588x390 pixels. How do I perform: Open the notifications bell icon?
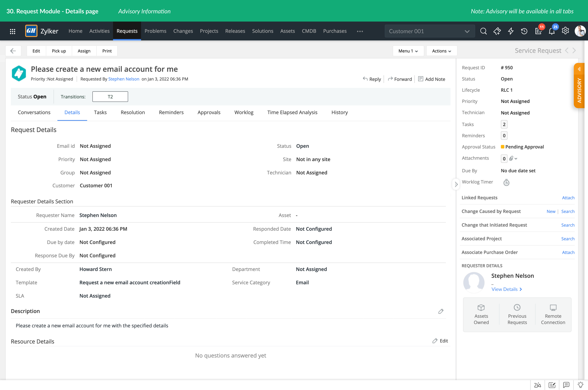552,31
